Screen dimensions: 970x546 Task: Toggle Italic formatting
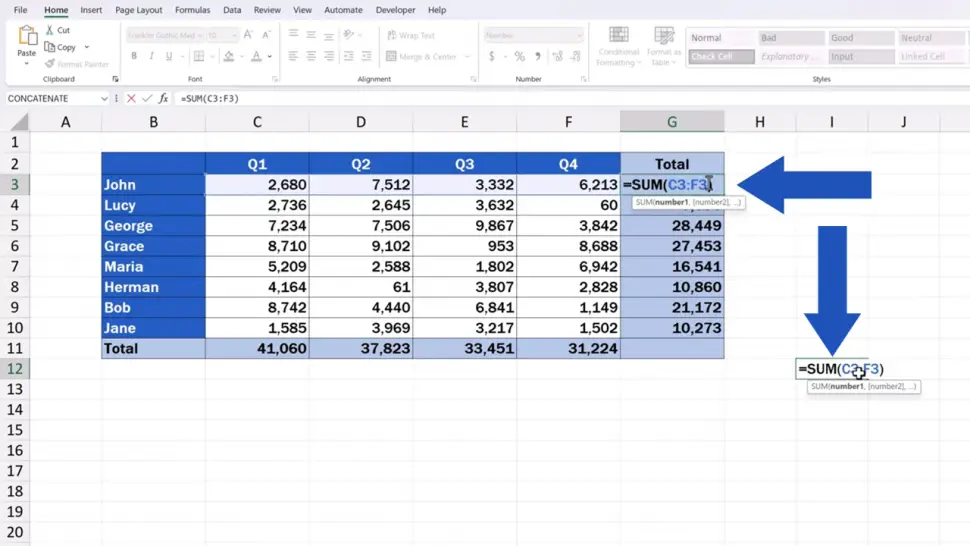click(151, 56)
